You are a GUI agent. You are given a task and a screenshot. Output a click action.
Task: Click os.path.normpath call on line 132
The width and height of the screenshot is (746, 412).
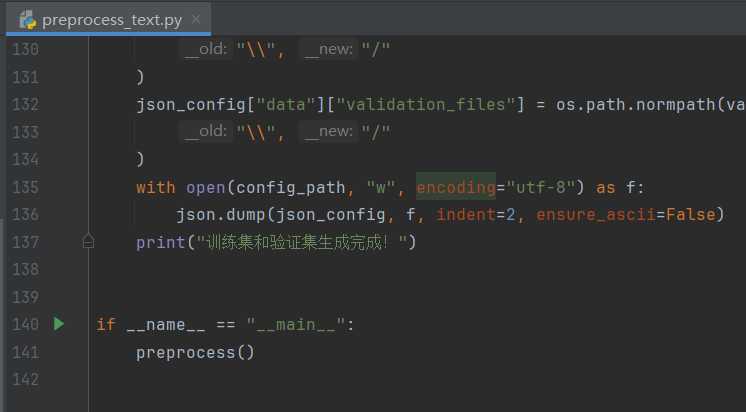[636, 105]
